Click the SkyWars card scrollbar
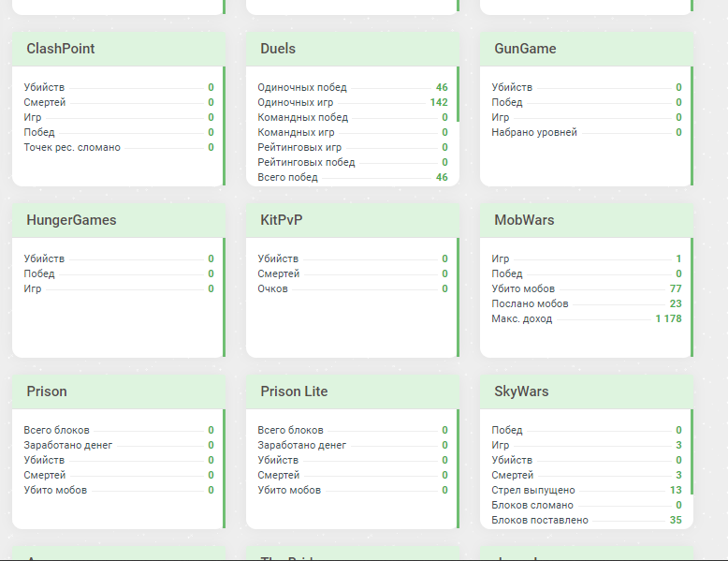This screenshot has width=728, height=561. pyautogui.click(x=692, y=451)
